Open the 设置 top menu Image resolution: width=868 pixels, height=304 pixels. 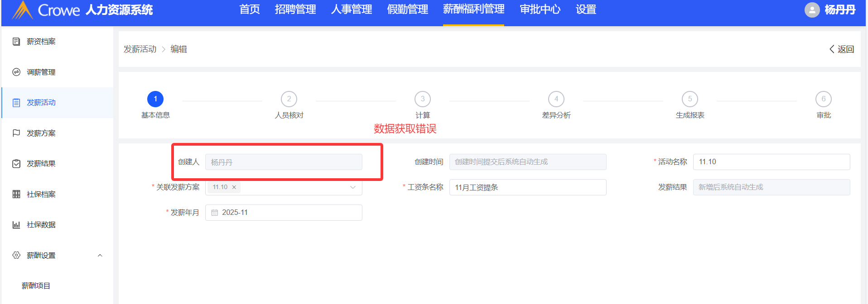[x=586, y=9]
